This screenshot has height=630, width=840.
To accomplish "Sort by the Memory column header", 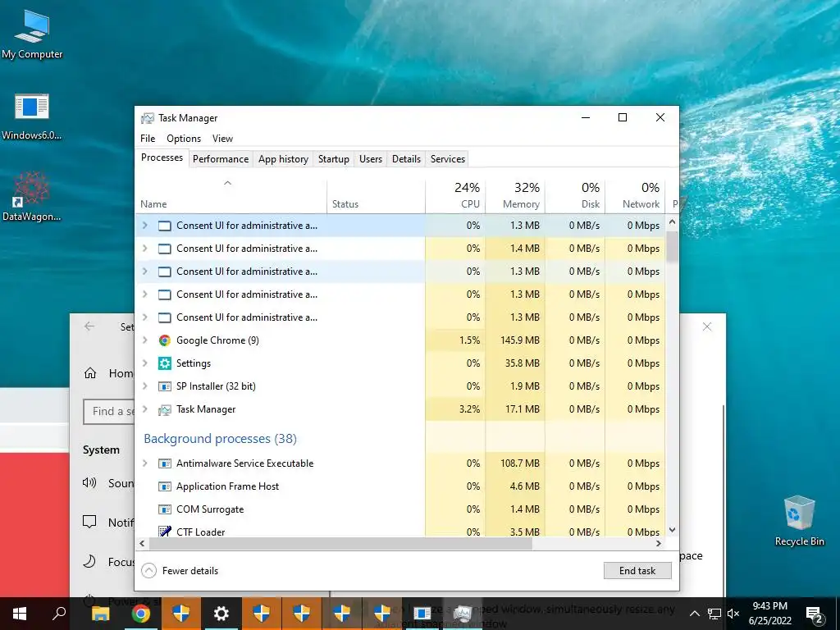I will [515, 196].
